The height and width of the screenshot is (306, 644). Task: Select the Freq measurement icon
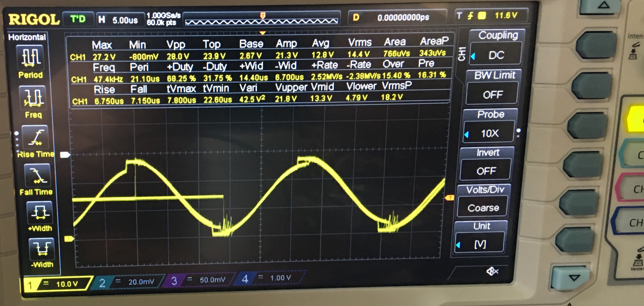click(x=33, y=97)
